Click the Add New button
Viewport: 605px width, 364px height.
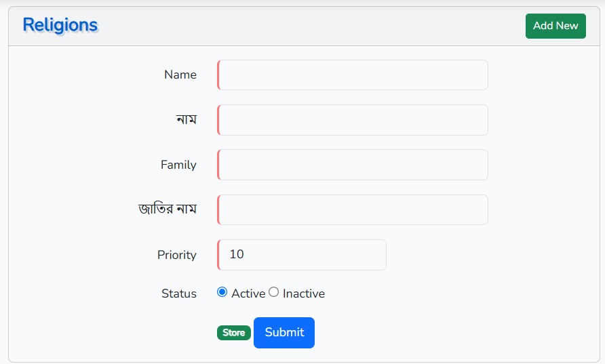(x=555, y=26)
